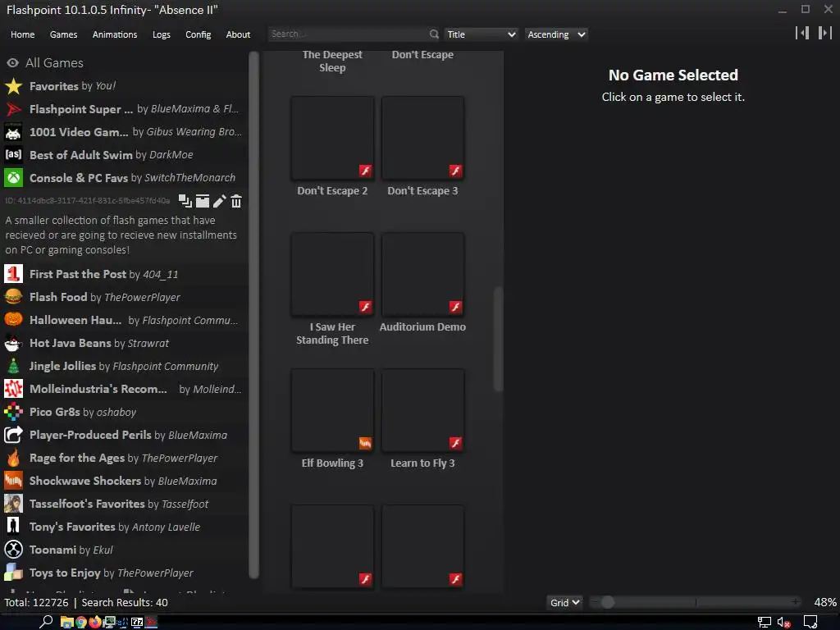840x630 pixels.
Task: Click the muted volume tray icon
Action: pyautogui.click(x=783, y=623)
